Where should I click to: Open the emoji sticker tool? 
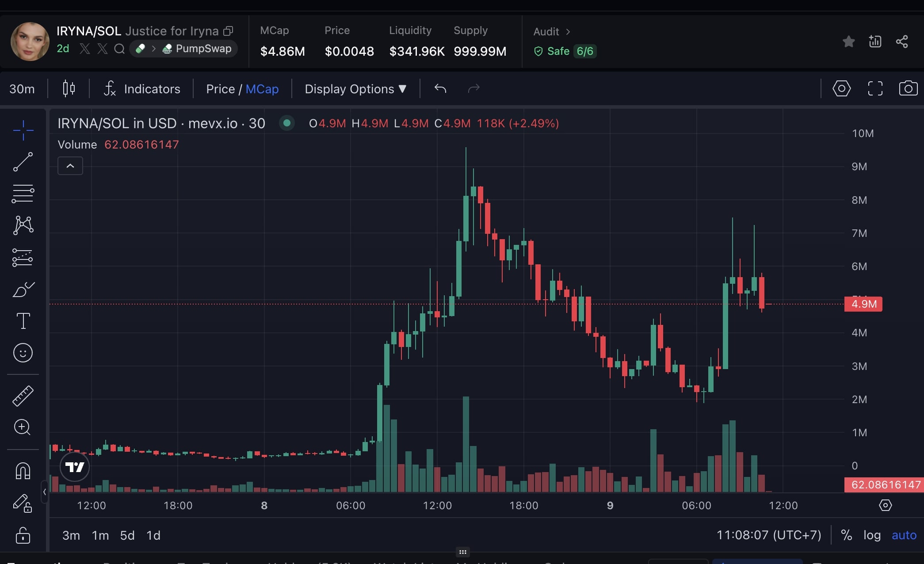(23, 353)
